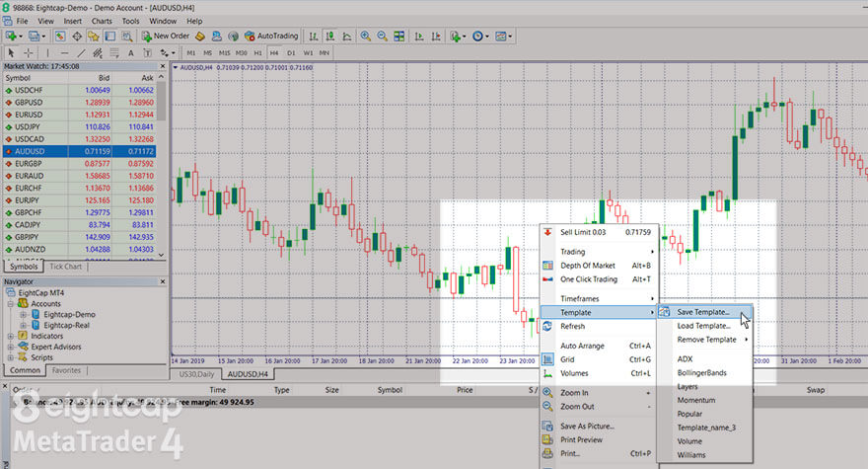Switch to W1 timeframe button
868x469 pixels.
pyautogui.click(x=308, y=53)
